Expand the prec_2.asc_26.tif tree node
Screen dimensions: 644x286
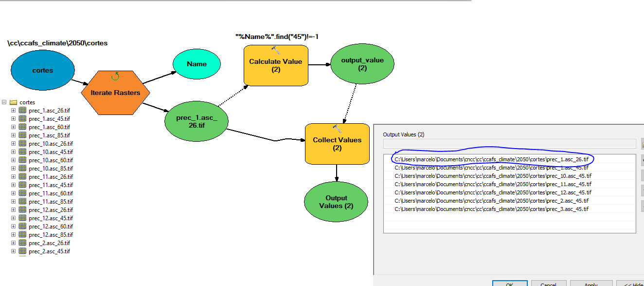13,243
